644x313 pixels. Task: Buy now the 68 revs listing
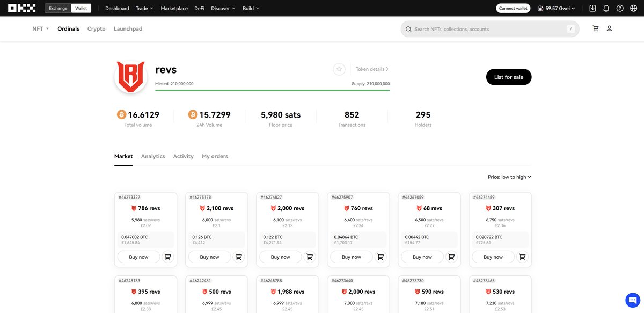click(422, 257)
